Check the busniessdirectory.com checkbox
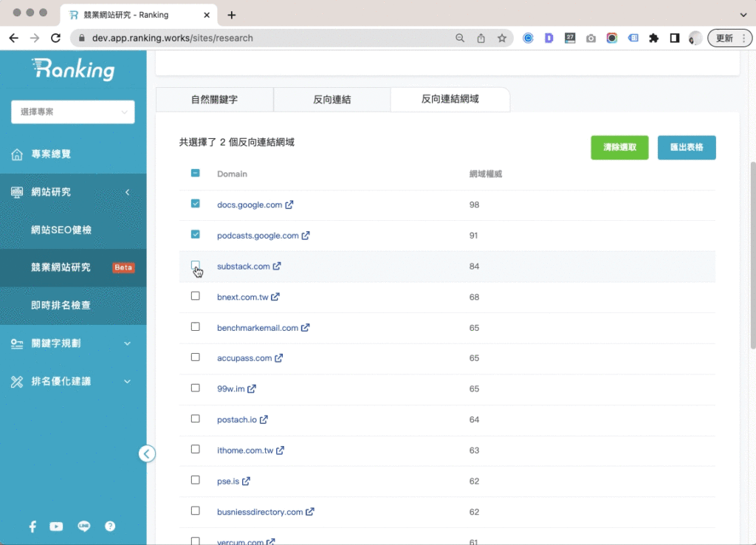The width and height of the screenshot is (756, 545). point(195,510)
